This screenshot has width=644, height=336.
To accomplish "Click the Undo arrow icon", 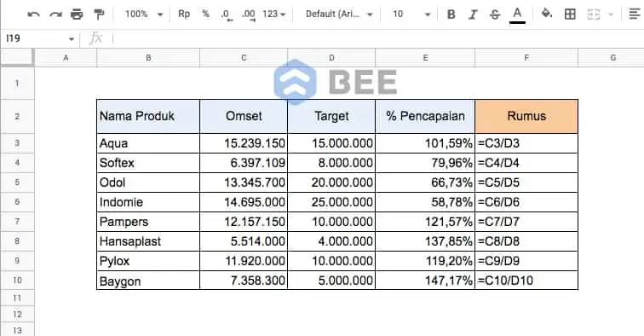I will [33, 14].
